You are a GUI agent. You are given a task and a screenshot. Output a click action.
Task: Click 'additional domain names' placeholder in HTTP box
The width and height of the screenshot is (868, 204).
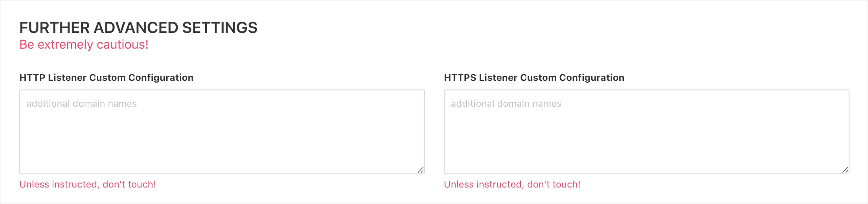81,104
